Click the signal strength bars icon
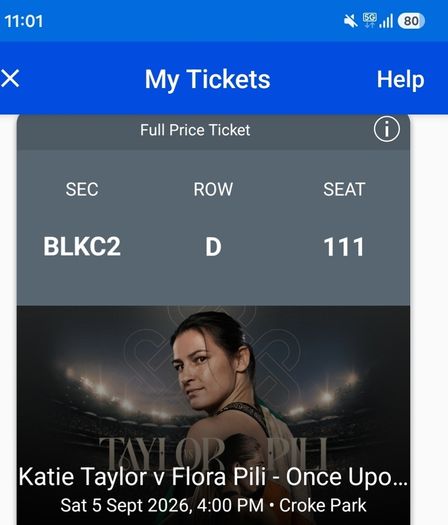Screen dimensions: 448x525 386,21
